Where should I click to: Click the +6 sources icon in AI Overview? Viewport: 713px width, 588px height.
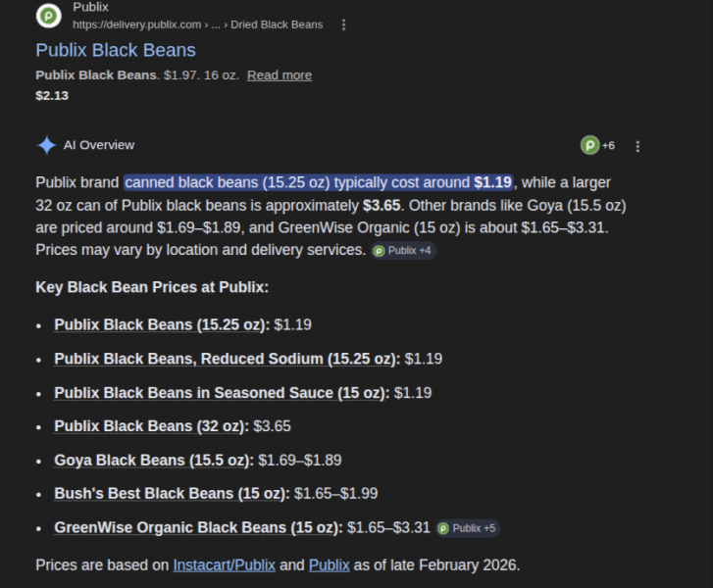coord(597,145)
